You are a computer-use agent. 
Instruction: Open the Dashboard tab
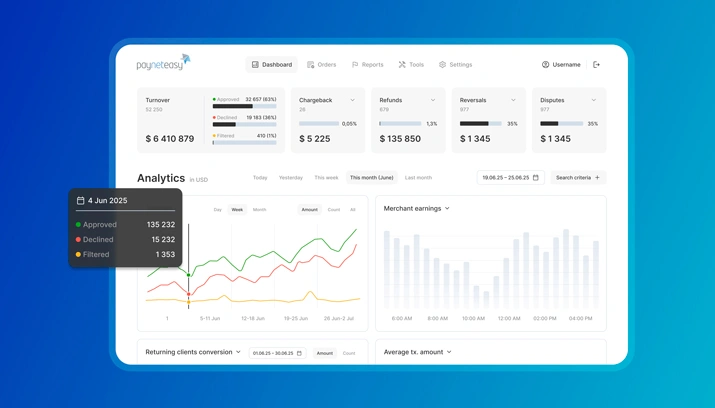(x=272, y=65)
